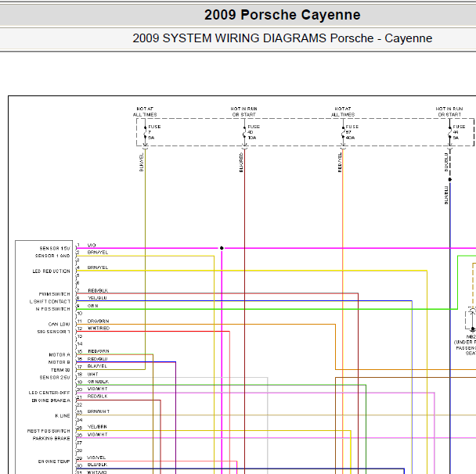Click the BLU/BLK wire label at pin 30
This screenshot has height=474, width=476.
[97, 465]
